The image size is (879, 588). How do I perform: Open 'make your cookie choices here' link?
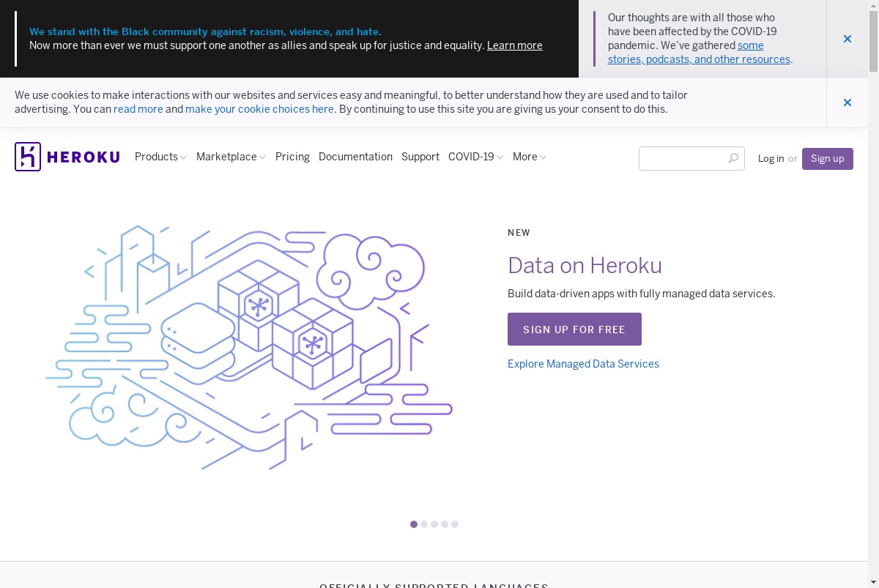tap(259, 109)
